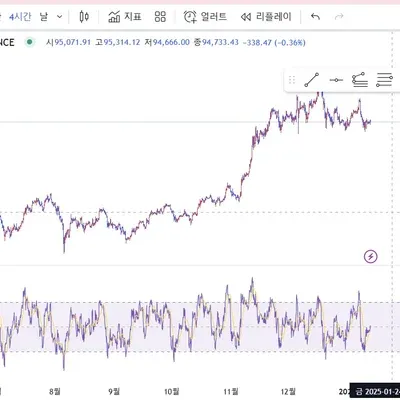Click the 9월 label on time axis
This screenshot has height=400, width=400.
pyautogui.click(x=114, y=391)
